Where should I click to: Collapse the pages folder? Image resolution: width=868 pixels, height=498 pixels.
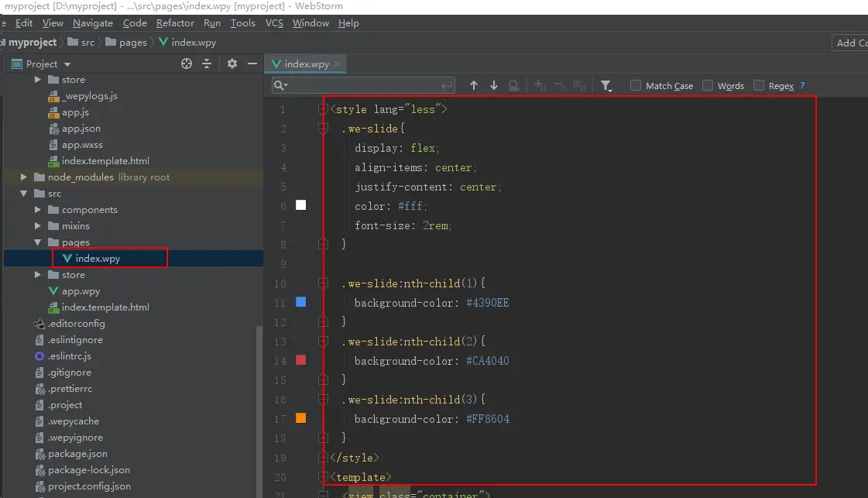[38, 242]
